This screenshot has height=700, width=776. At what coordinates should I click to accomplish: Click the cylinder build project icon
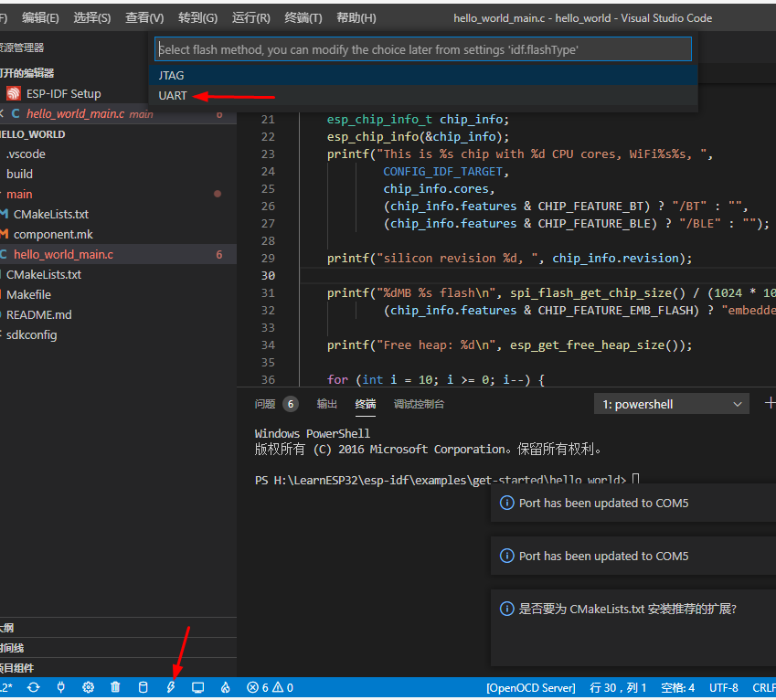coord(143,687)
